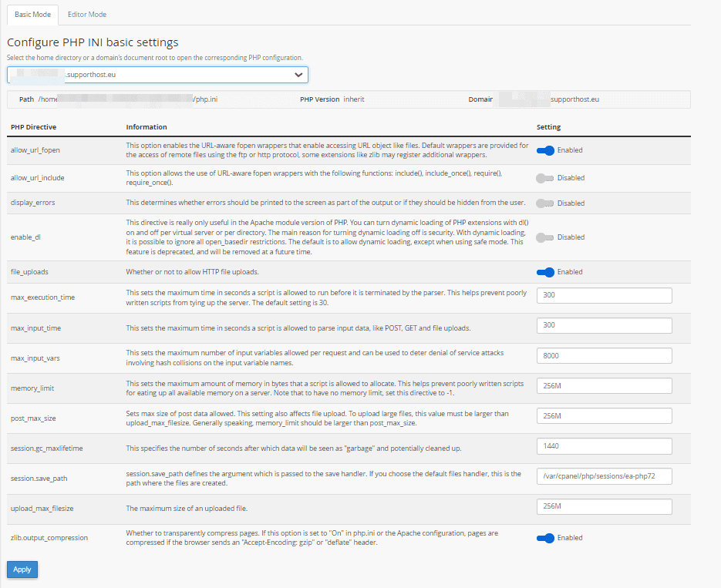The width and height of the screenshot is (721, 588).
Task: Toggle the display_errors switch
Action: coord(545,203)
